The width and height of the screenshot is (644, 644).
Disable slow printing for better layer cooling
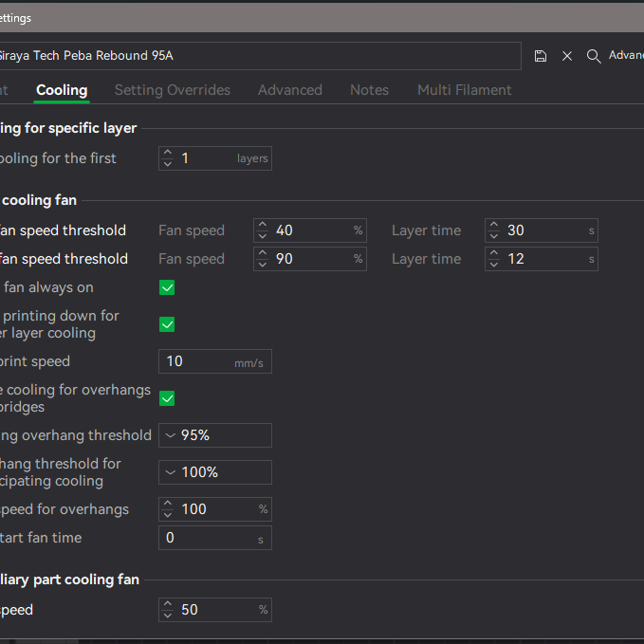[167, 324]
